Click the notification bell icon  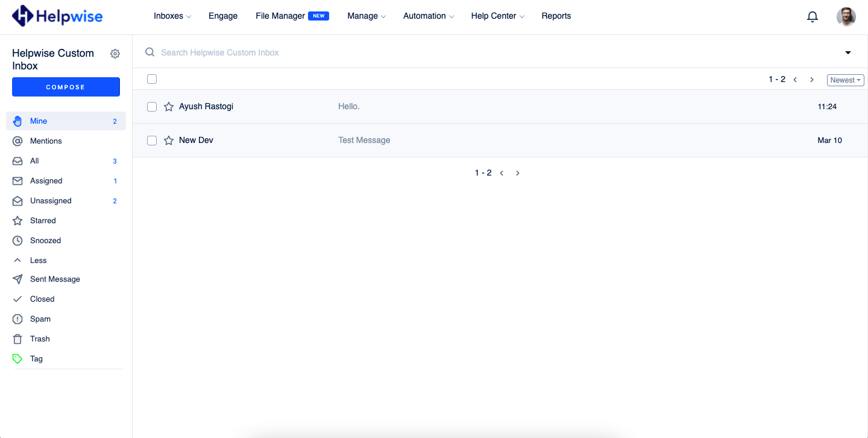(813, 16)
